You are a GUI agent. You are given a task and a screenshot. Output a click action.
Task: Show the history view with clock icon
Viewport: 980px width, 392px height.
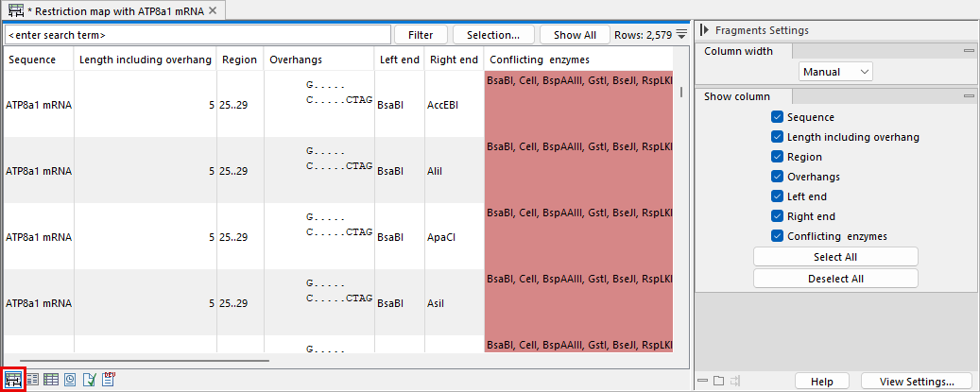pyautogui.click(x=70, y=379)
